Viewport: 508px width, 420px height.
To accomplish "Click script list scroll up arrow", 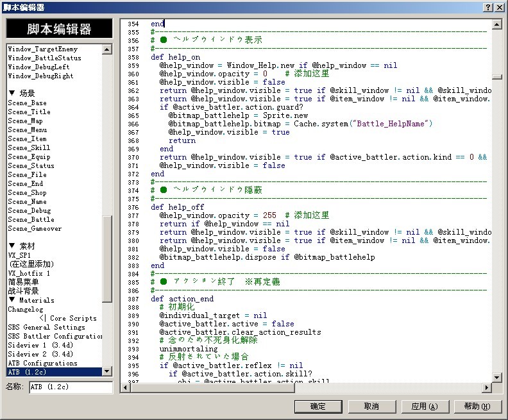I will click(x=106, y=49).
